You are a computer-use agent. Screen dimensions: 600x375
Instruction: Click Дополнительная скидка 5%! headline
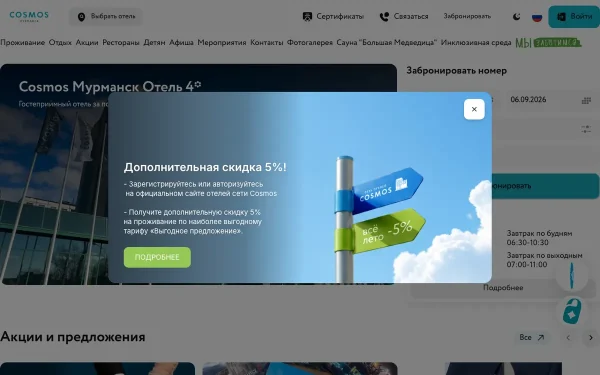pos(205,167)
